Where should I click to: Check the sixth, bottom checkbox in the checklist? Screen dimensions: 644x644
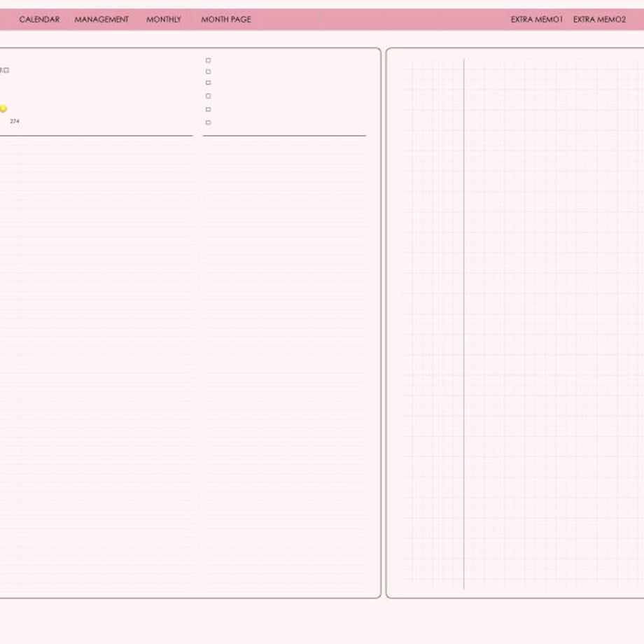tap(208, 122)
